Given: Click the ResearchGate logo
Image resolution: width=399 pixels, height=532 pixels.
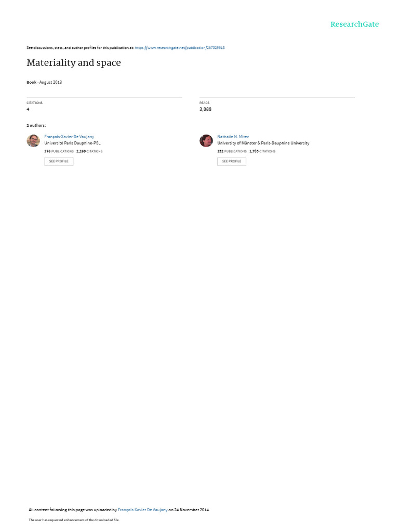Looking at the screenshot, I should coord(354,24).
